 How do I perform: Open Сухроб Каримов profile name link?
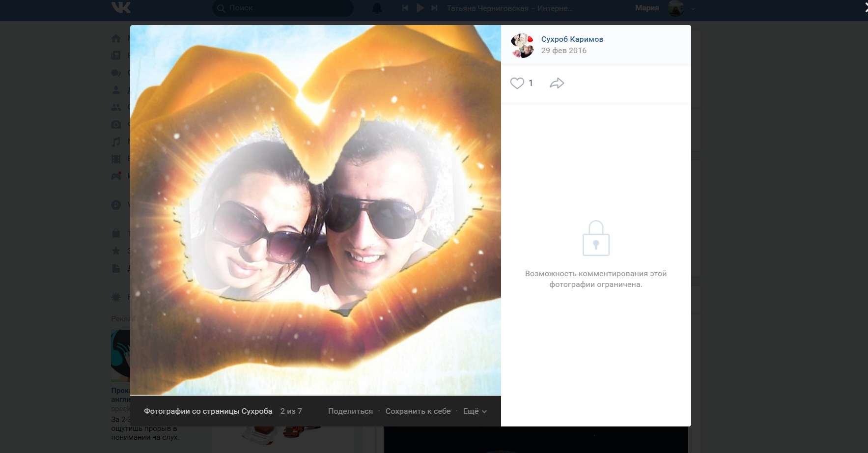572,39
